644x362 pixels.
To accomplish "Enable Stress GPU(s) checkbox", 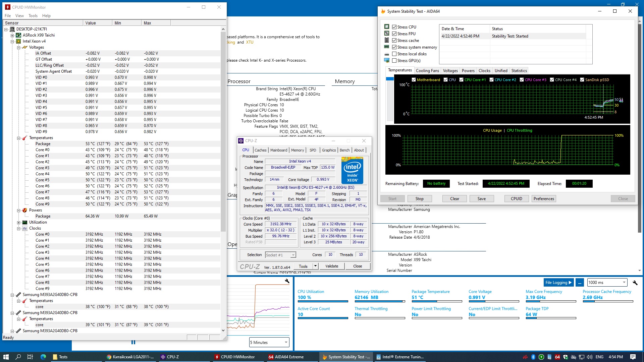I will click(x=394, y=61).
